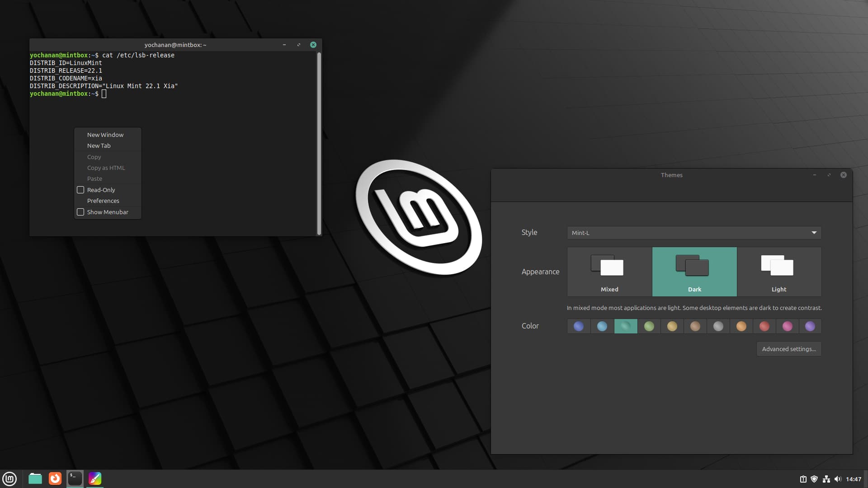Open Preferences from the context menu

[x=108, y=201]
